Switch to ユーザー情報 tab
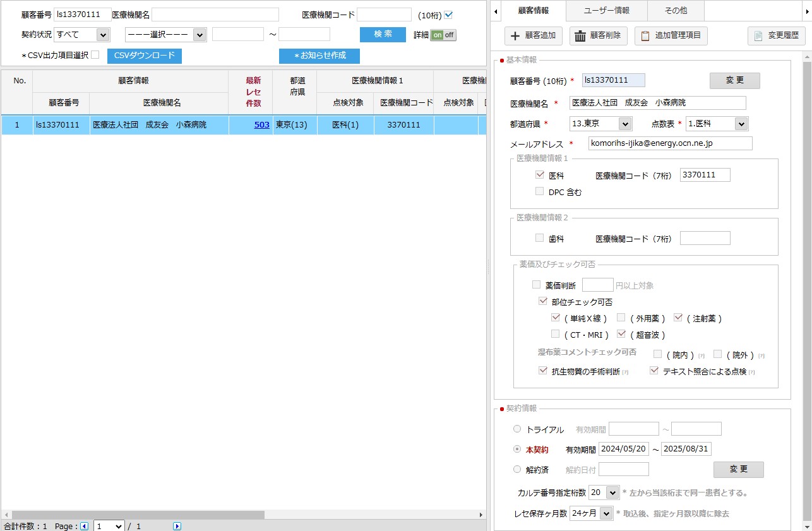The image size is (812, 531). click(x=606, y=11)
